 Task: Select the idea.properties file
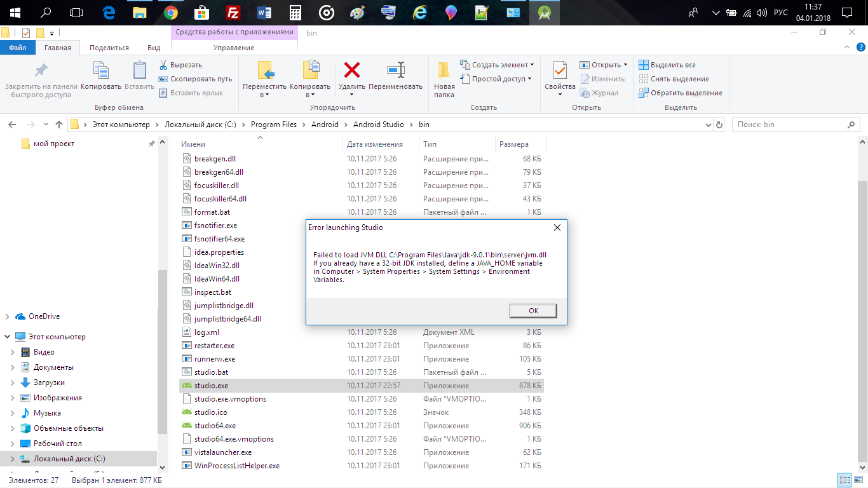point(219,252)
